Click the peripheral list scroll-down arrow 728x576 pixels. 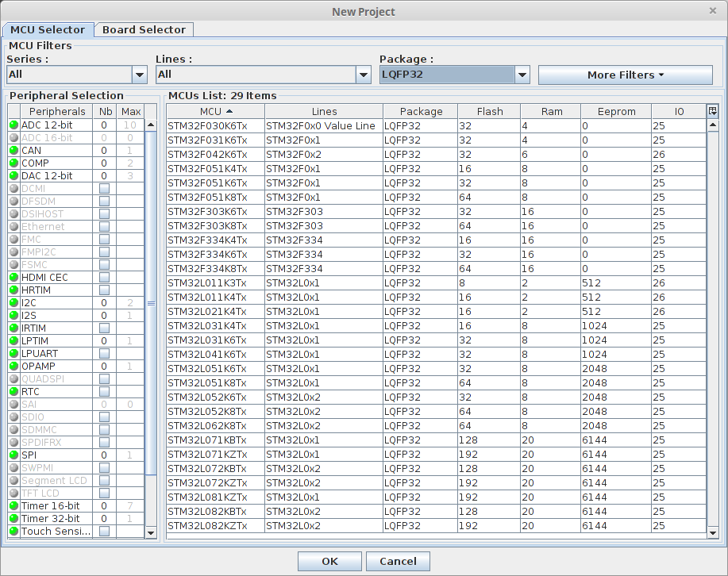point(151,533)
